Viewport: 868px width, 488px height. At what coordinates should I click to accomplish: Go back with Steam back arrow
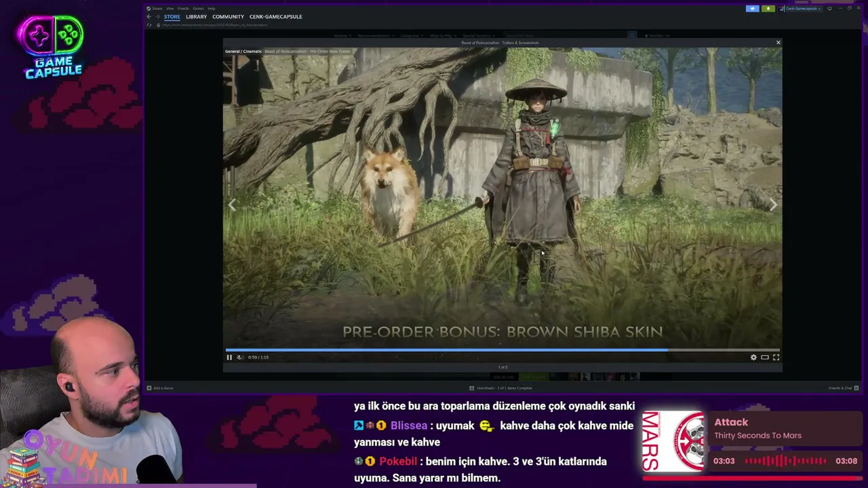pyautogui.click(x=149, y=16)
